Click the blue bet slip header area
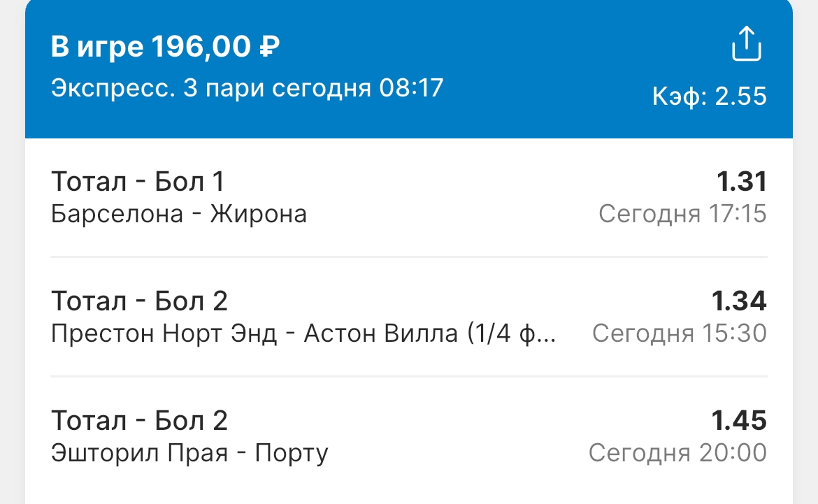This screenshot has width=818, height=504. pos(409,69)
